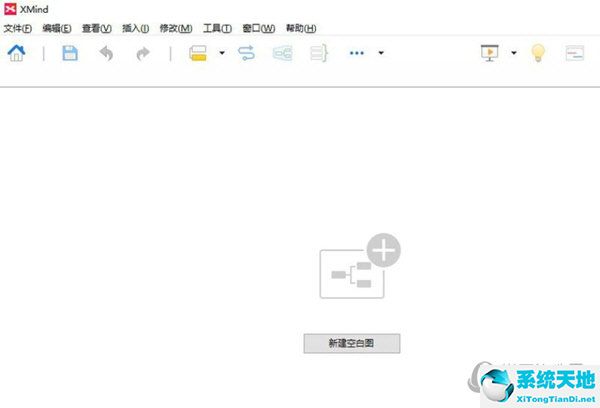Click the XMind logo in title bar
Viewport: 600px width, 408px height.
[x=10, y=9]
